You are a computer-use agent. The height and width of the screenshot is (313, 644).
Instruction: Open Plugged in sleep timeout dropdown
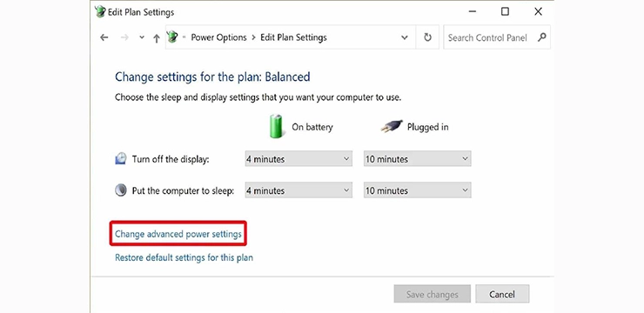(x=417, y=190)
